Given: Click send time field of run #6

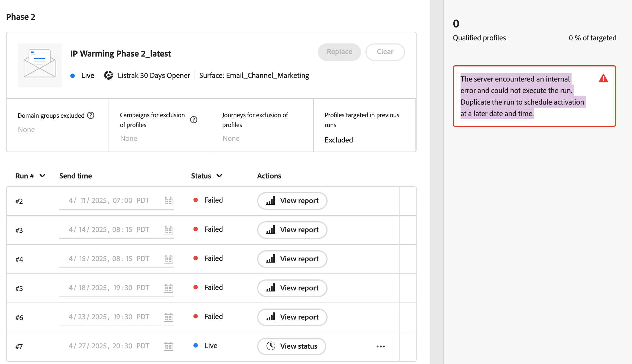Looking at the screenshot, I should [109, 317].
